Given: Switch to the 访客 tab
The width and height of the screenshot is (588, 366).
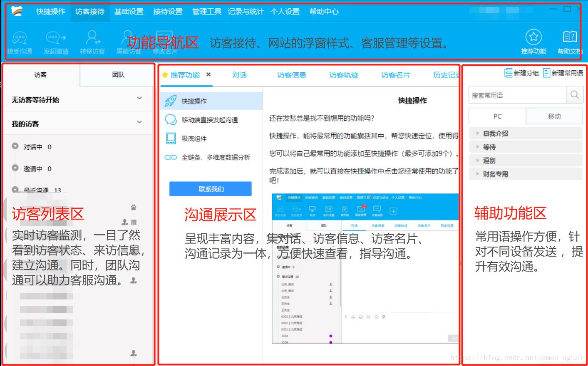Looking at the screenshot, I should (x=41, y=75).
